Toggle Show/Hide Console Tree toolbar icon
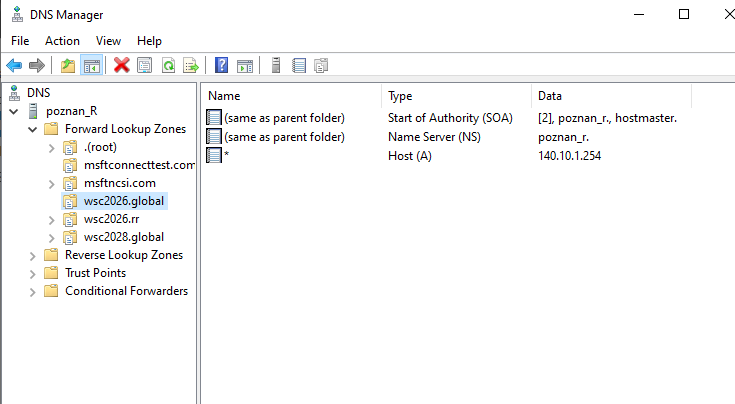The height and width of the screenshot is (404, 735). coord(91,66)
